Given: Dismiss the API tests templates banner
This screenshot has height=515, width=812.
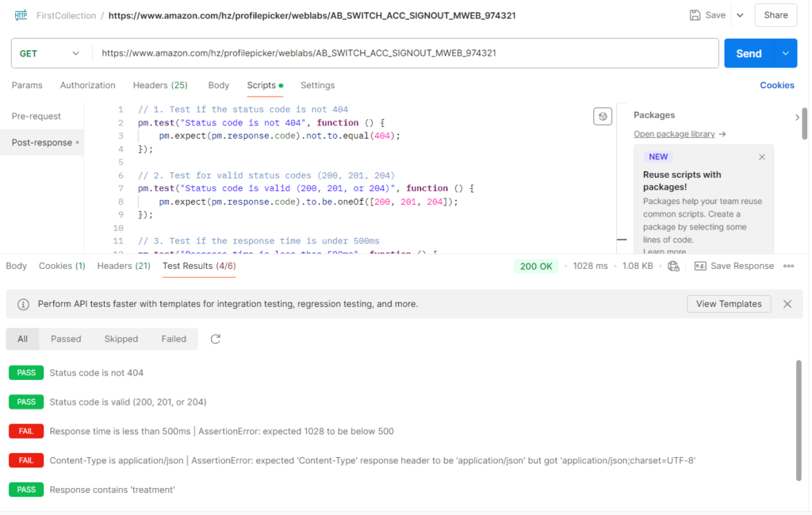Looking at the screenshot, I should pyautogui.click(x=787, y=304).
